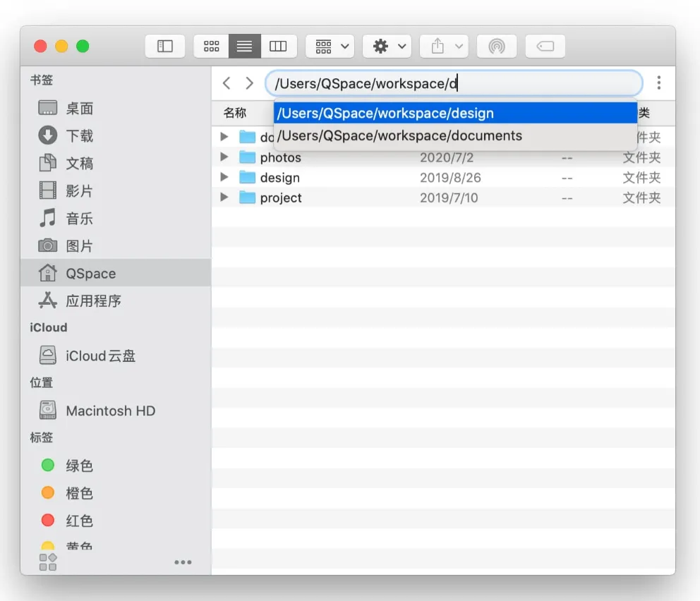Screen dimensions: 700x601
Task: Click the iCloud section header
Action: [48, 327]
